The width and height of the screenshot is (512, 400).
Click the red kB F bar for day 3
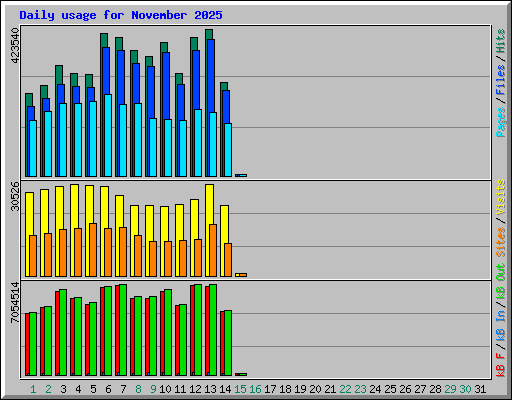pos(57,333)
